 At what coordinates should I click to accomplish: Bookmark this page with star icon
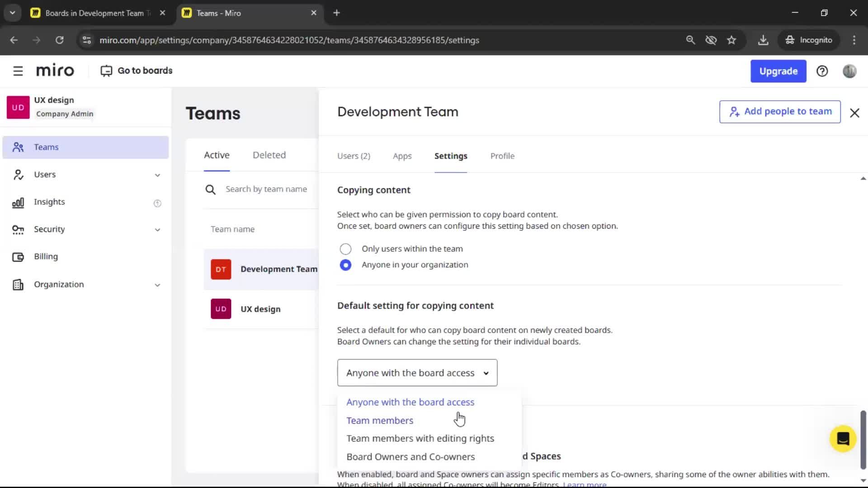pos(731,40)
